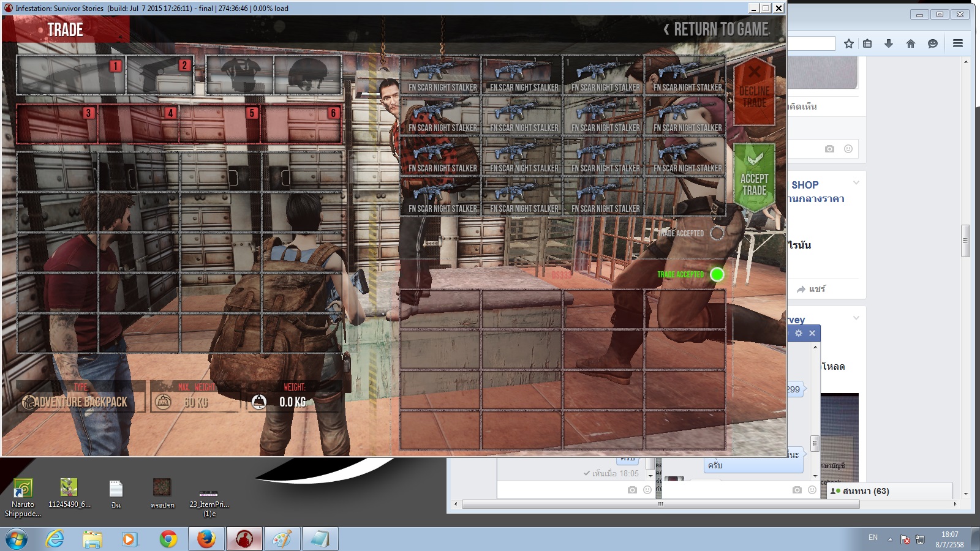Click the green Accept Trade button
The height and width of the screenshot is (551, 980).
(x=754, y=178)
